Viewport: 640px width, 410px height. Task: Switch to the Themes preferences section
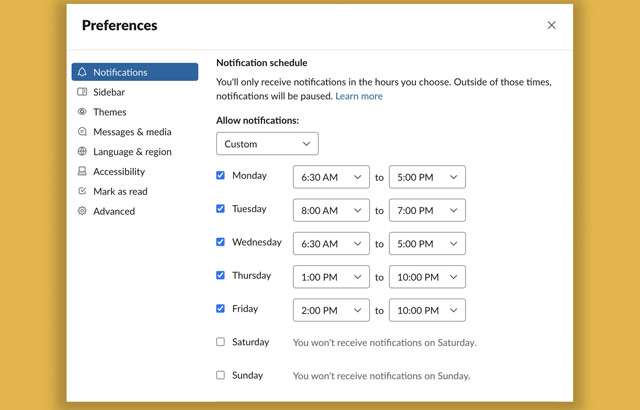click(x=110, y=112)
